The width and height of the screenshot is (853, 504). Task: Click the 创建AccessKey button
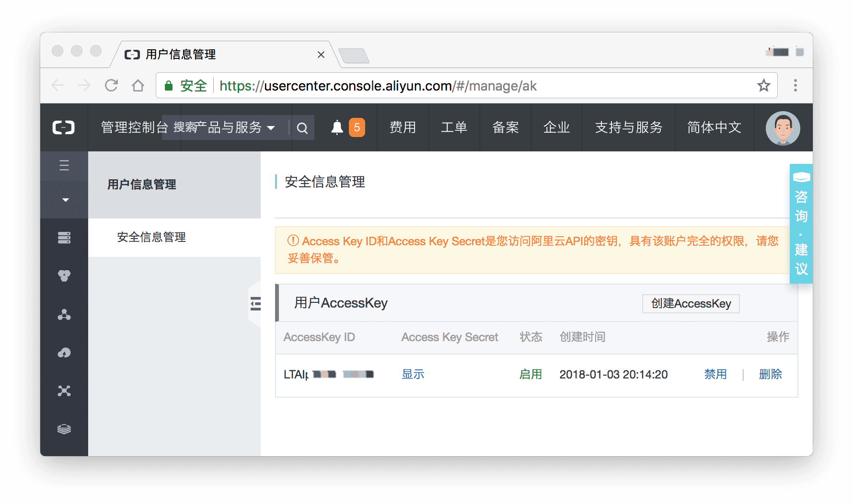coord(691,303)
